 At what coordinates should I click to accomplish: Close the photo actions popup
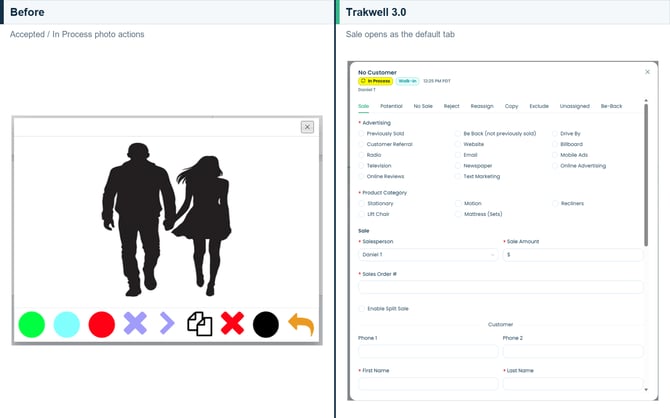point(307,127)
